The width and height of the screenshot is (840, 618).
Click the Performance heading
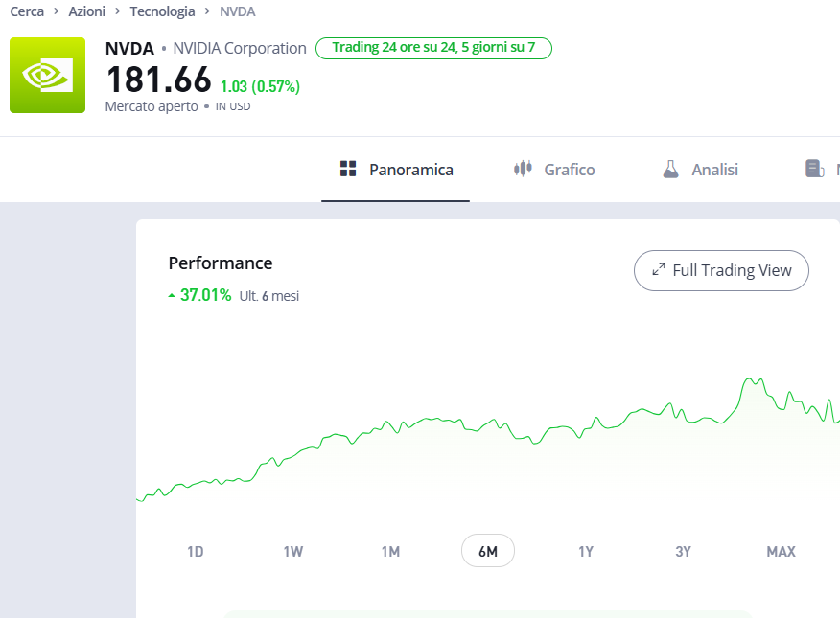click(221, 263)
